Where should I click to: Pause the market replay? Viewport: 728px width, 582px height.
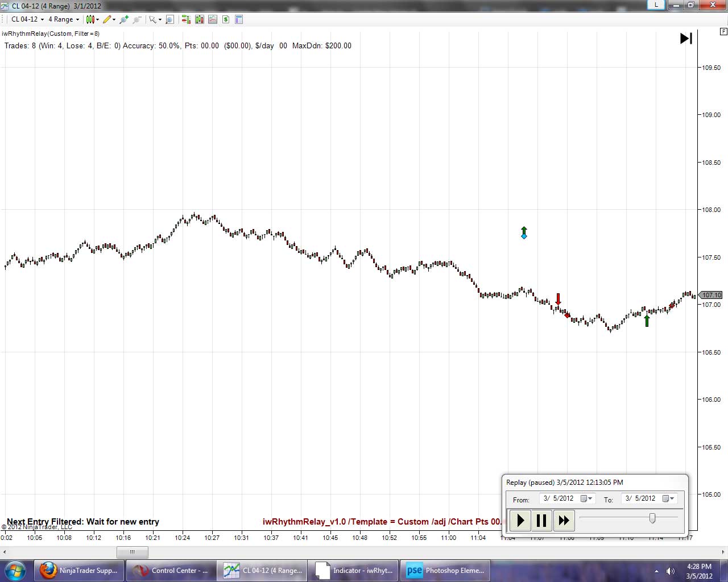coord(541,520)
